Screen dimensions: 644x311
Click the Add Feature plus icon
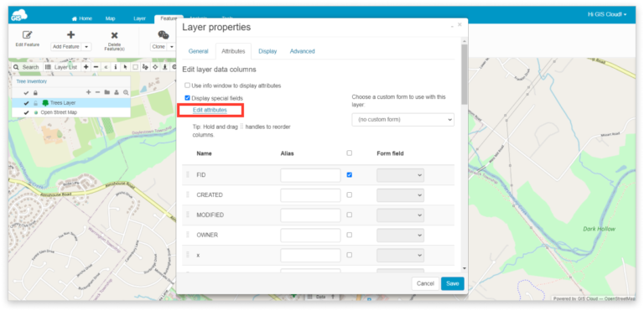(70, 35)
